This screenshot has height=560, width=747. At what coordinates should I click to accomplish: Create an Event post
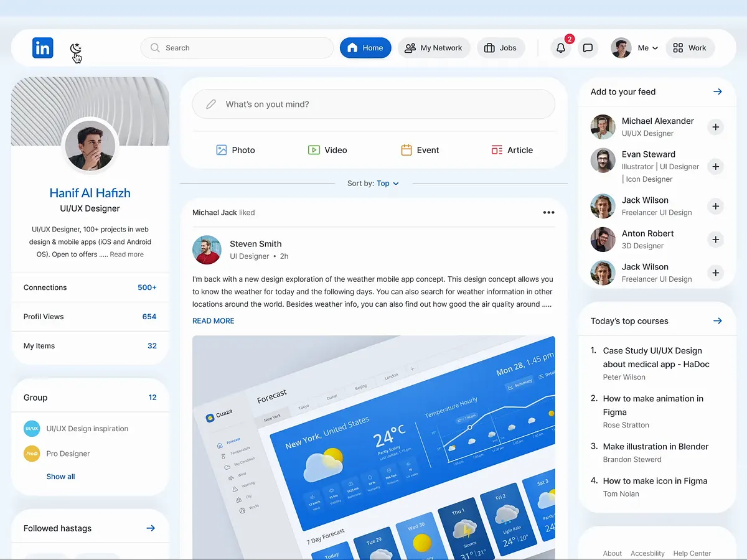420,150
